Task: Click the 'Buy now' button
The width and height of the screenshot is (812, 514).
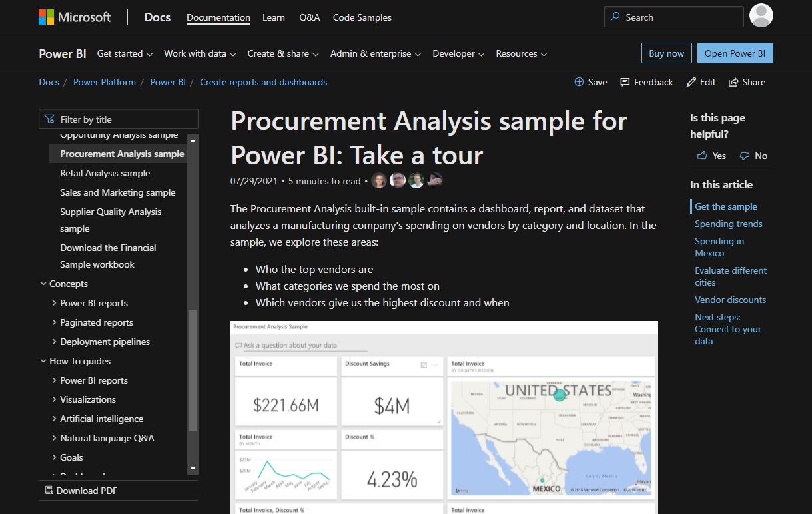Action: pyautogui.click(x=666, y=53)
